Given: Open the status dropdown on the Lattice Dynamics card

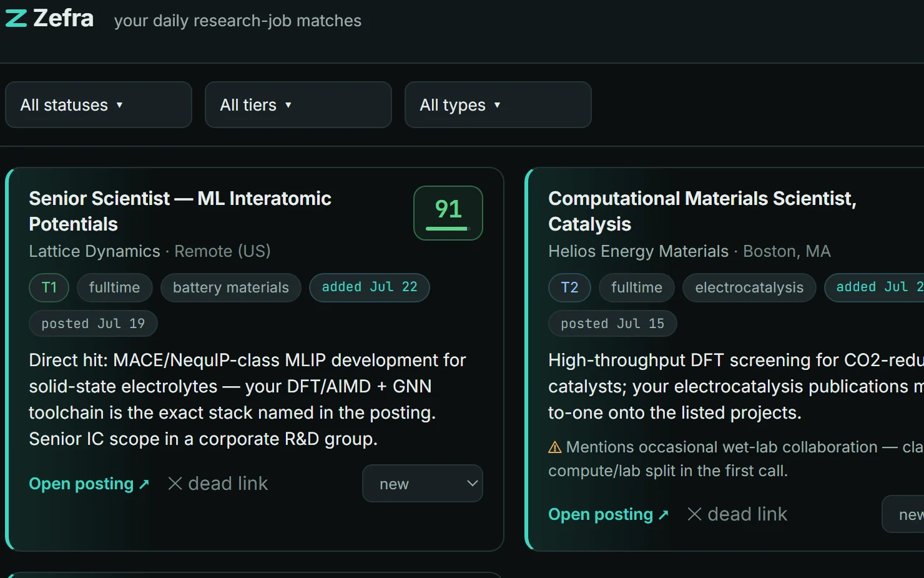Looking at the screenshot, I should 423,484.
